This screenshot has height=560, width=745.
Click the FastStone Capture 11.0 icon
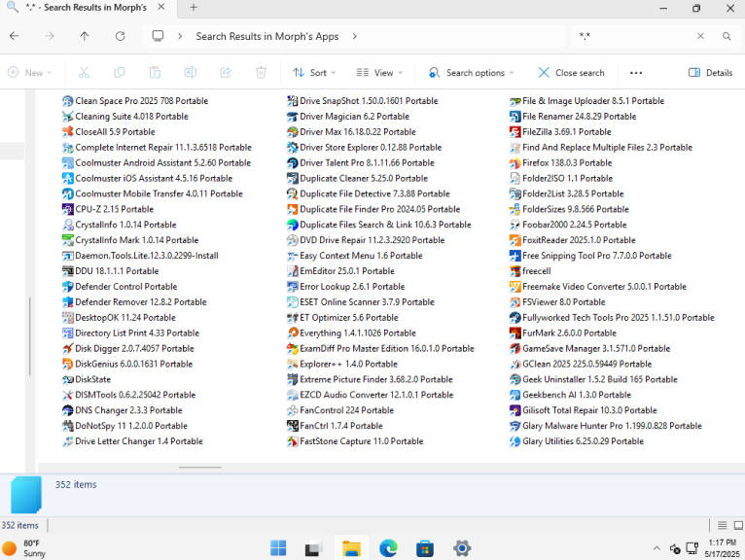[293, 441]
